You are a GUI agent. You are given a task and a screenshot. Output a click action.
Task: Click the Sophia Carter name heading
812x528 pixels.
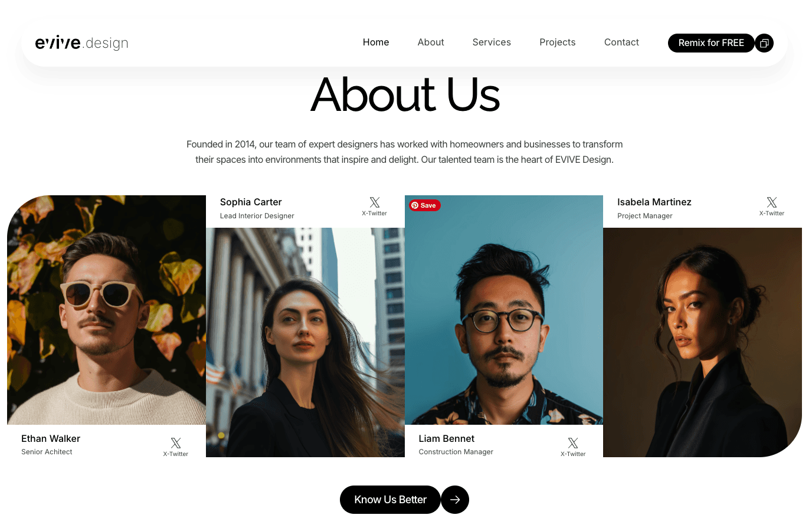tap(251, 202)
